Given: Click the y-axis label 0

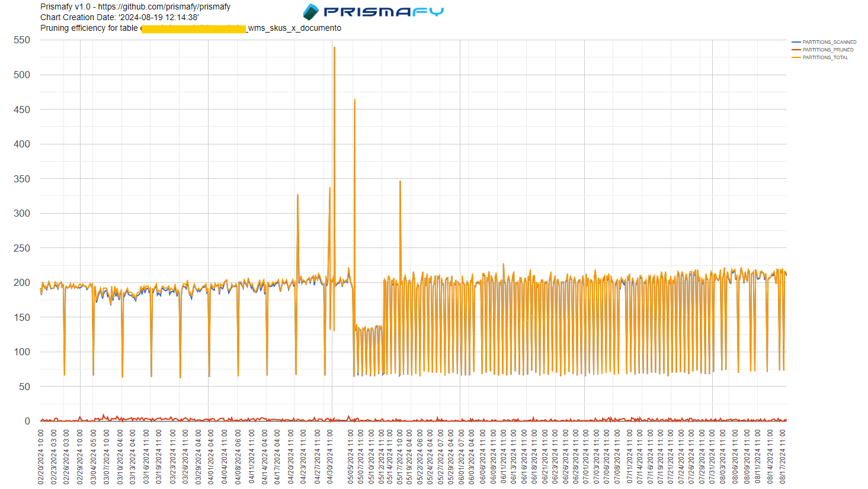Looking at the screenshot, I should (27, 421).
